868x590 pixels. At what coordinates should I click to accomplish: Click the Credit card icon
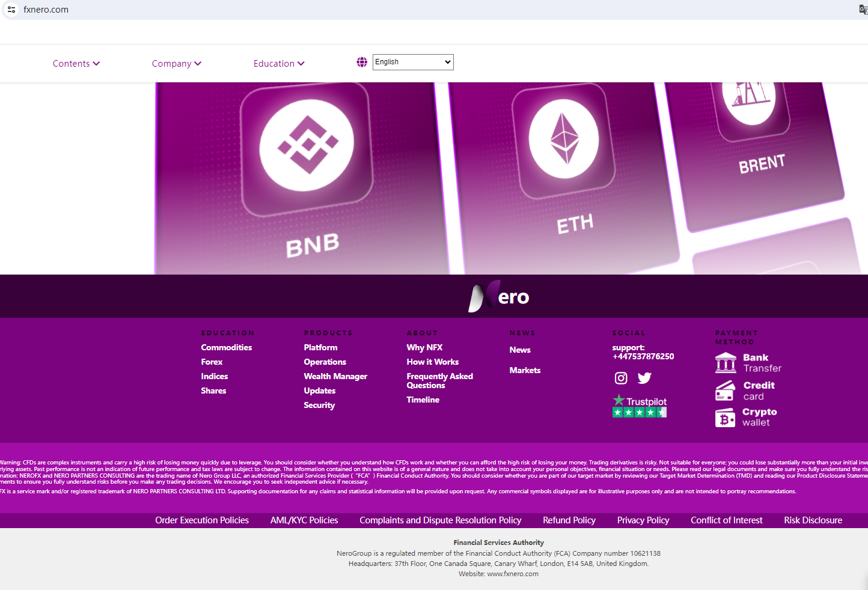pyautogui.click(x=726, y=391)
